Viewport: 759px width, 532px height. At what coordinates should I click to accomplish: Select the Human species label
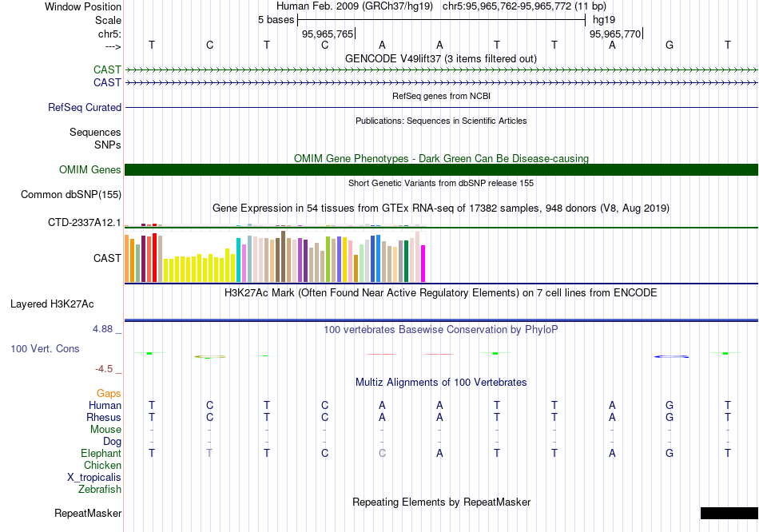(x=105, y=405)
